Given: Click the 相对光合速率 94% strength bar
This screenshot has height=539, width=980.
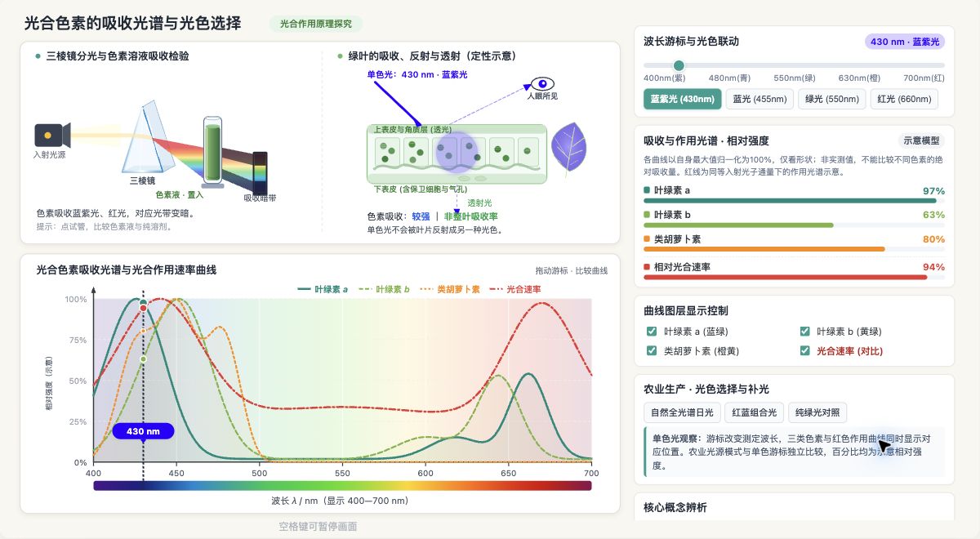Looking at the screenshot, I should pos(794,277).
